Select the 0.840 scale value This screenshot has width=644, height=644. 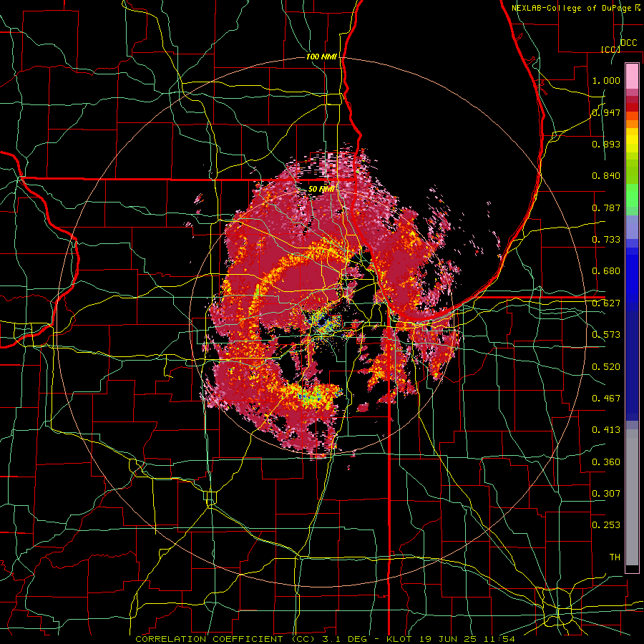point(606,176)
